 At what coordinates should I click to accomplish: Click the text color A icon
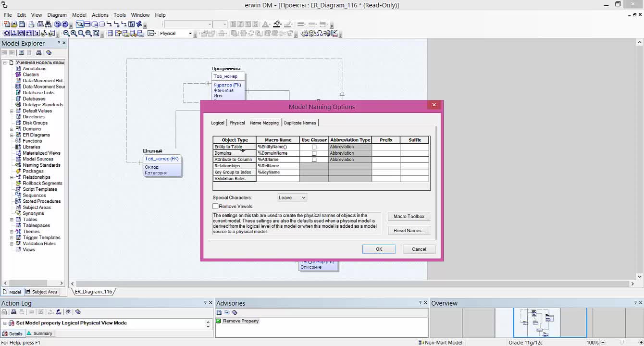265,24
